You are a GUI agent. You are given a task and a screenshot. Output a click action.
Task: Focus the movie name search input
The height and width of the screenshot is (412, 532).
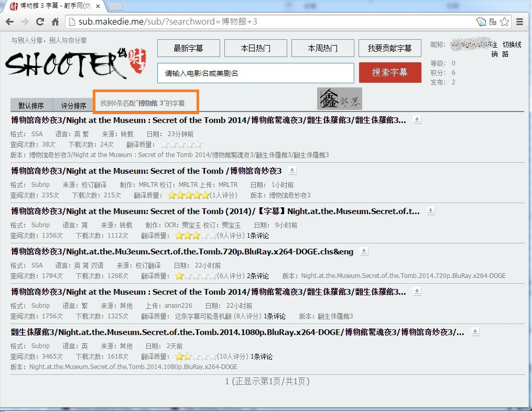coord(256,73)
